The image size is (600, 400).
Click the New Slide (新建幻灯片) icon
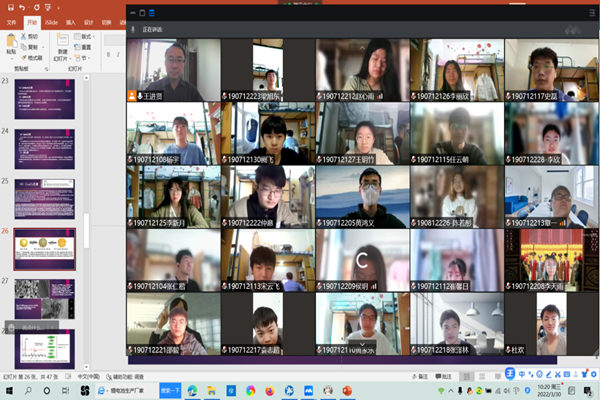62,40
